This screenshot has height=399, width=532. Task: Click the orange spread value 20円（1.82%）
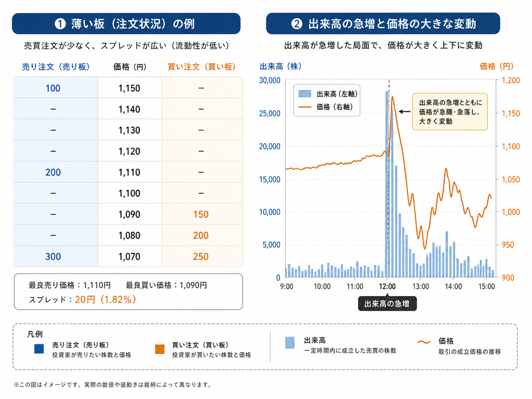[x=105, y=300]
